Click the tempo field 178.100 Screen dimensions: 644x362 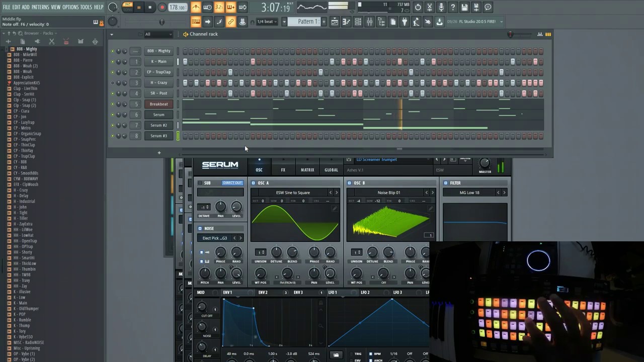click(178, 8)
